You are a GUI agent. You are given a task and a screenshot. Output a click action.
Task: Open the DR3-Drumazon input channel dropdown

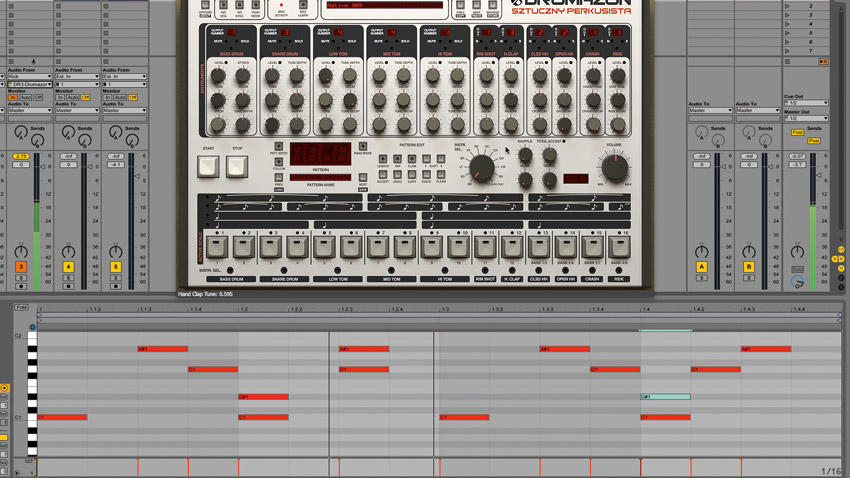click(29, 85)
